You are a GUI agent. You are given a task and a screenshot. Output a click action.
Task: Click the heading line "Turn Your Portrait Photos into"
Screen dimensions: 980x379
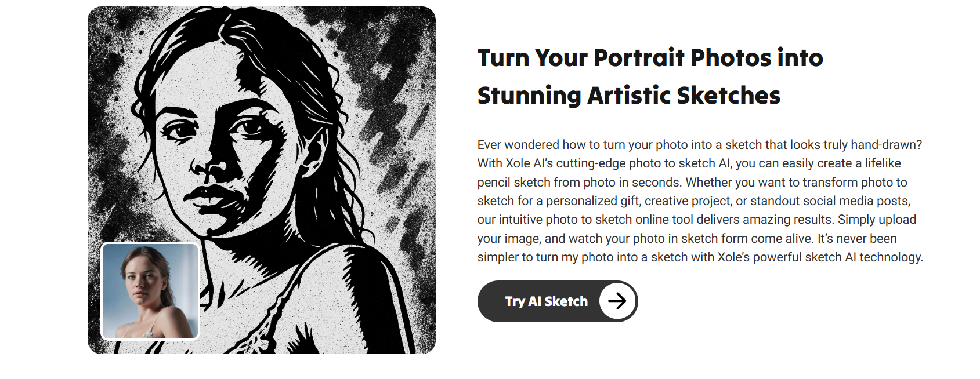(x=650, y=58)
